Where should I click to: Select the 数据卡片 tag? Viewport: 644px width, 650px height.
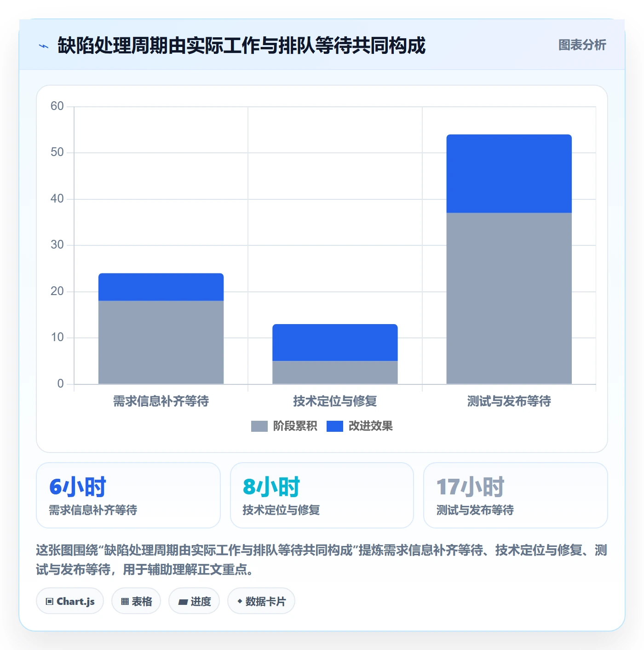pos(261,601)
